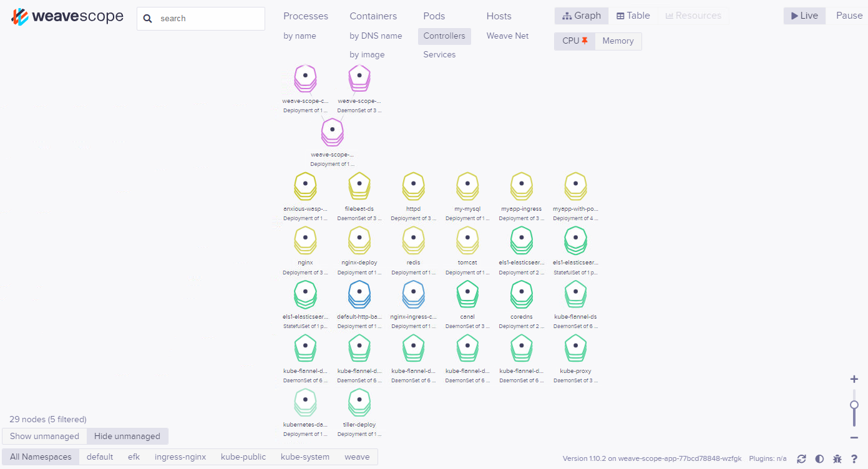Select the coredns node icon
The image size is (868, 469).
521,293
